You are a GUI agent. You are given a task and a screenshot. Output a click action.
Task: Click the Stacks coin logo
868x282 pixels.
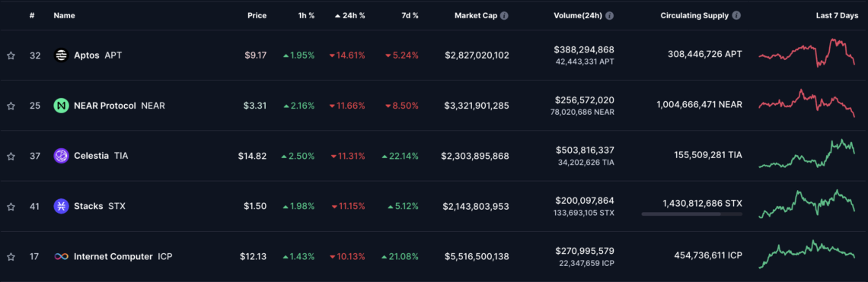61,206
